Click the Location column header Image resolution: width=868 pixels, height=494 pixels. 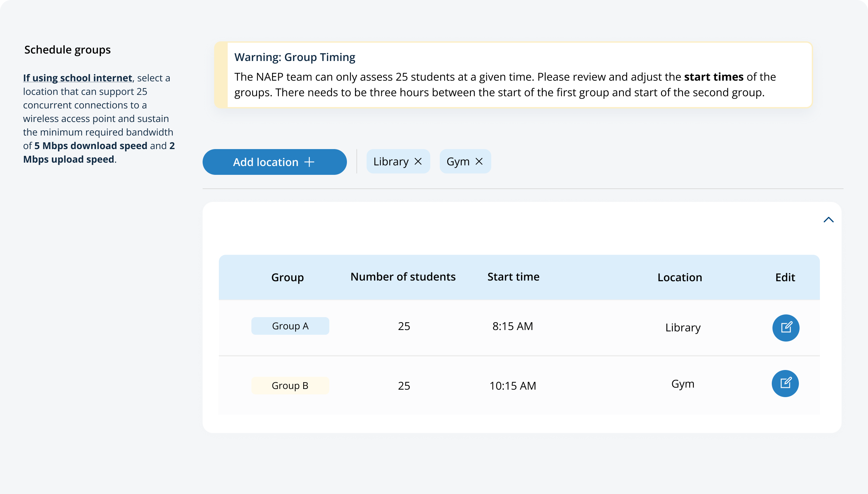pos(679,277)
